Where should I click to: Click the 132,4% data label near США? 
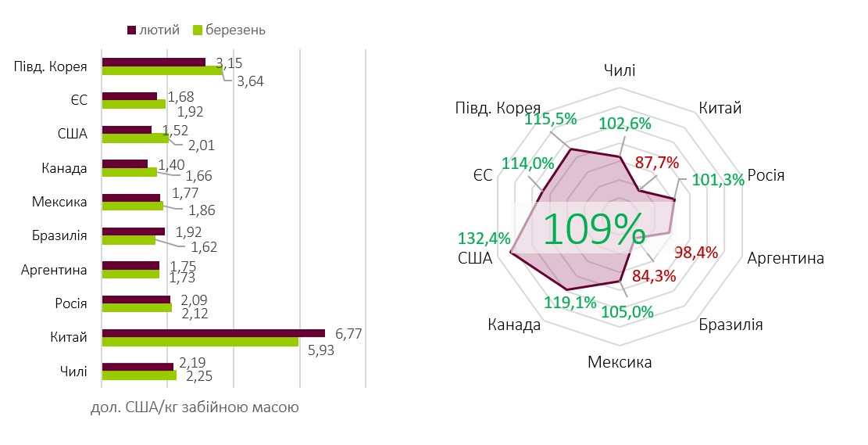pyautogui.click(x=483, y=238)
